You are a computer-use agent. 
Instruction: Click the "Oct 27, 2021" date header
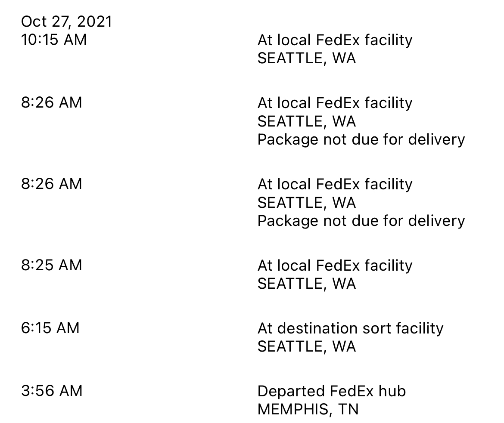click(x=66, y=22)
